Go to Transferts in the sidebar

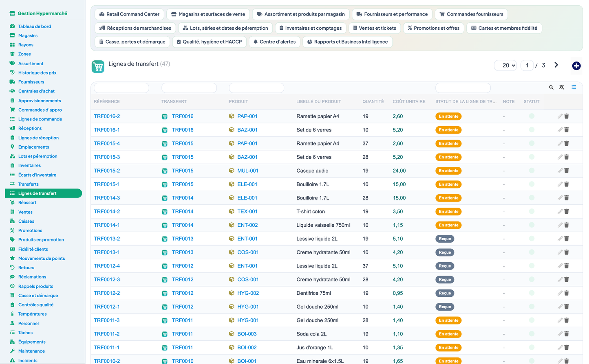[29, 184]
